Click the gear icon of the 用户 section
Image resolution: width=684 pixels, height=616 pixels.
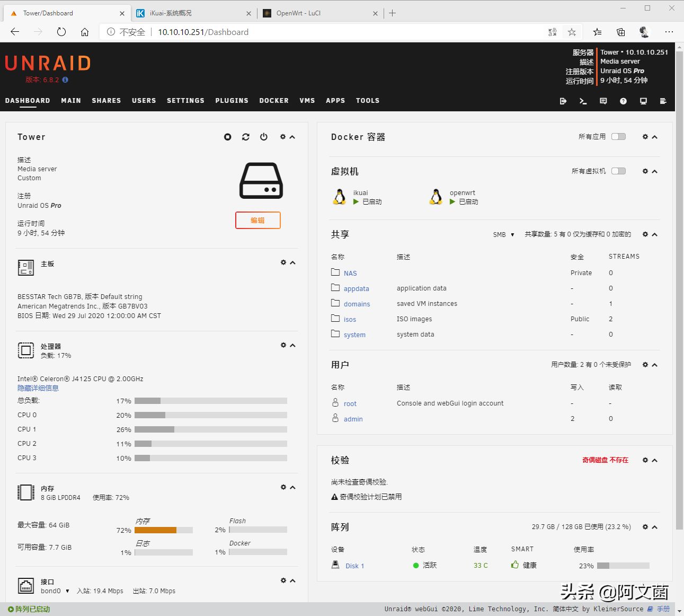click(645, 365)
